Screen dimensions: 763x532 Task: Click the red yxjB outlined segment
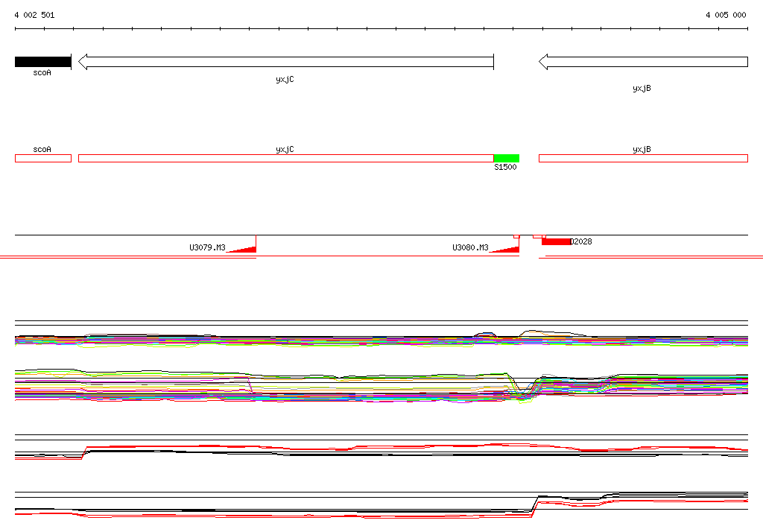(643, 158)
